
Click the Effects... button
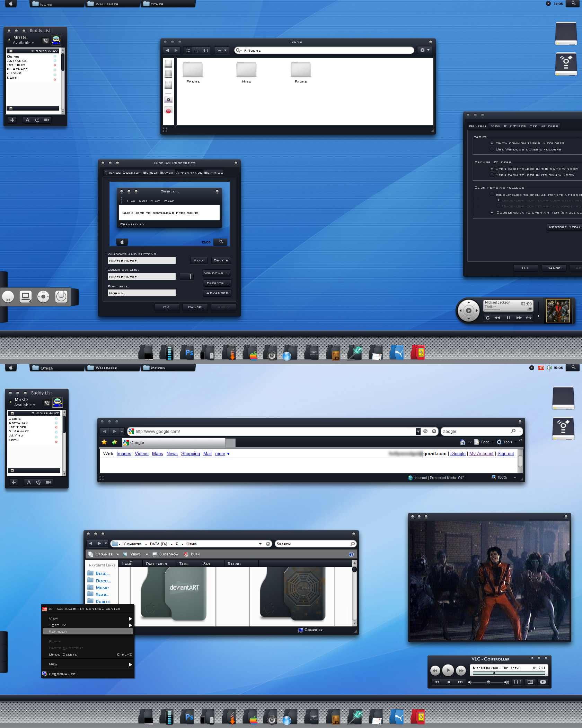[217, 283]
